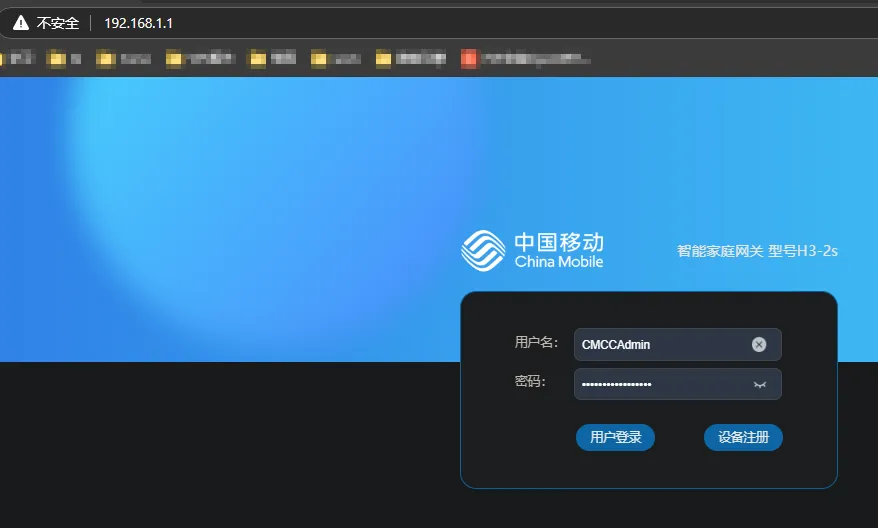Click the China Mobile logo emblem
The image size is (878, 528).
coord(482,250)
